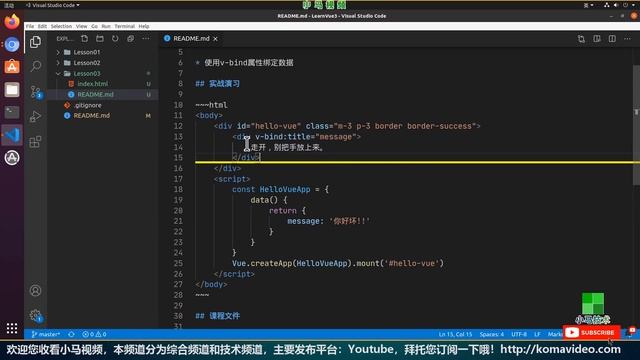
Task: Show errors and warnings in status bar
Action: pyautogui.click(x=94, y=334)
